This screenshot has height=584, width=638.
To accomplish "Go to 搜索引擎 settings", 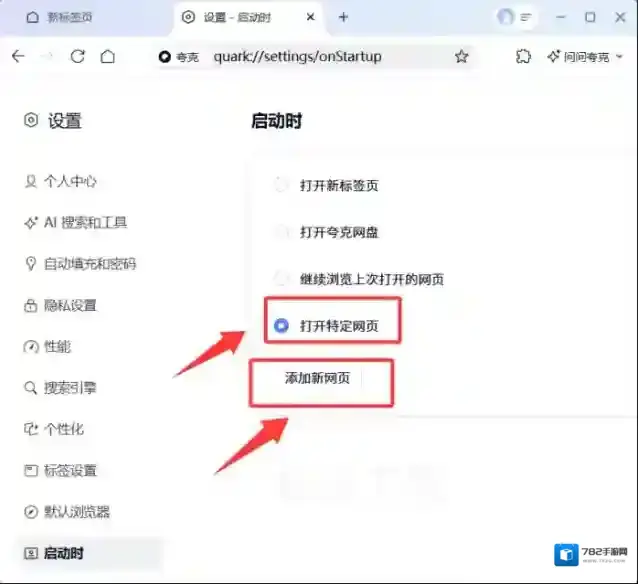I will tap(69, 388).
